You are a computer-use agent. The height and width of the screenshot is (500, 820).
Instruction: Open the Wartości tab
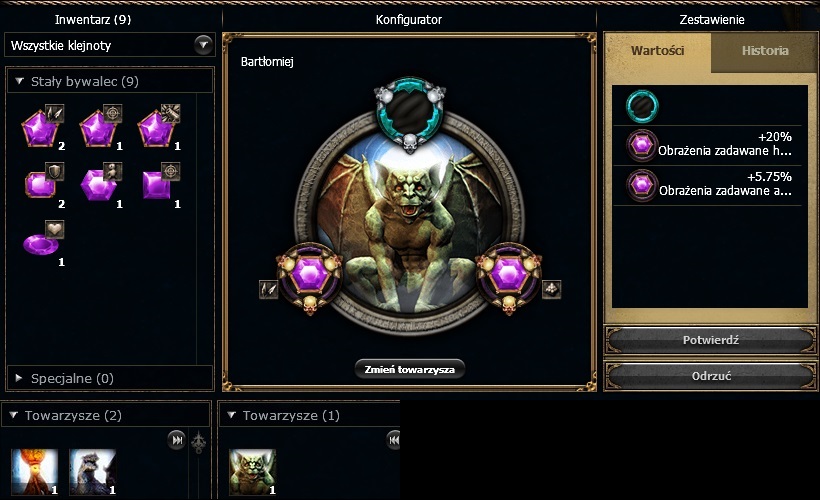[657, 51]
